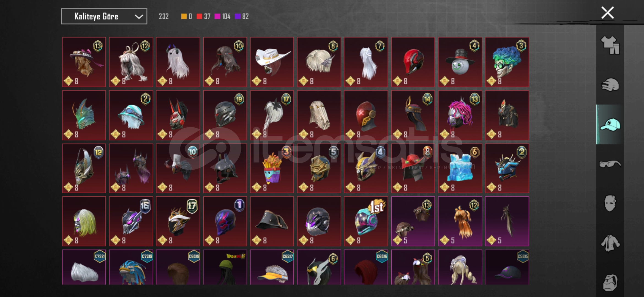Filter by the purple quality swatch 82

242,16
